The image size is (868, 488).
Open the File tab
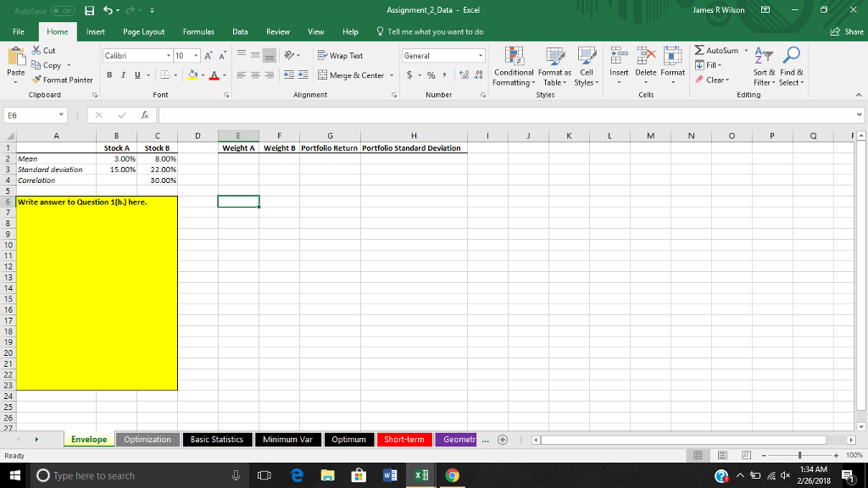coord(19,31)
